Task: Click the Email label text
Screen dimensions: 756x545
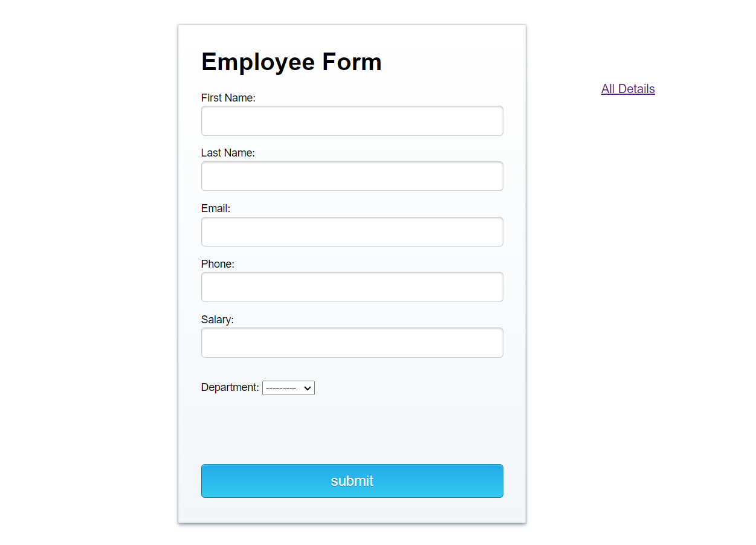Action: click(x=215, y=208)
